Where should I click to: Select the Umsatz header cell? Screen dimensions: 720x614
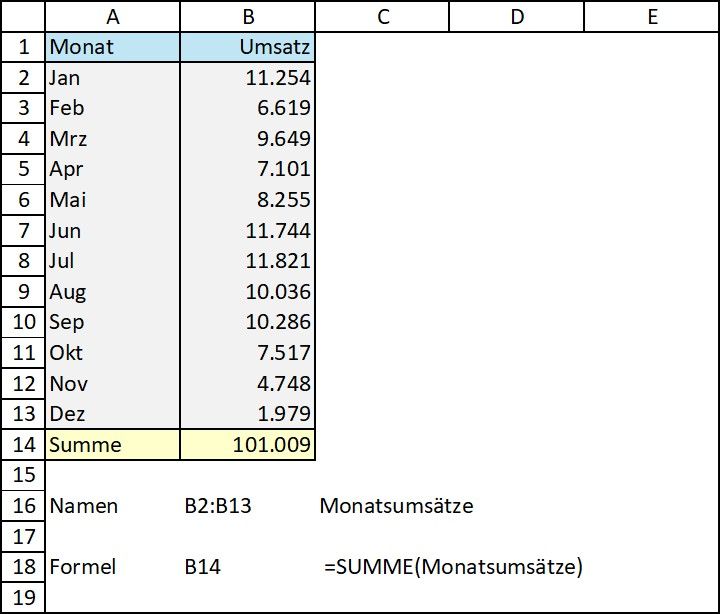(248, 47)
